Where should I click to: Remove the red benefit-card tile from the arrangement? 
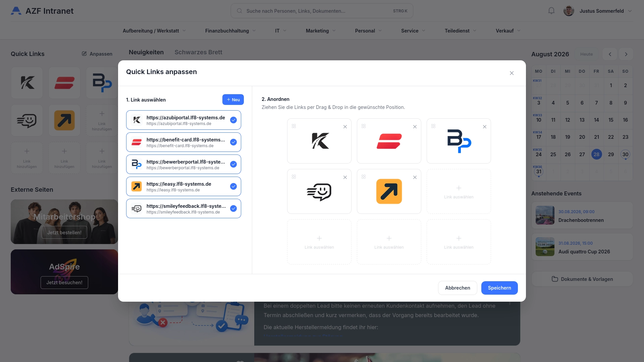(415, 127)
